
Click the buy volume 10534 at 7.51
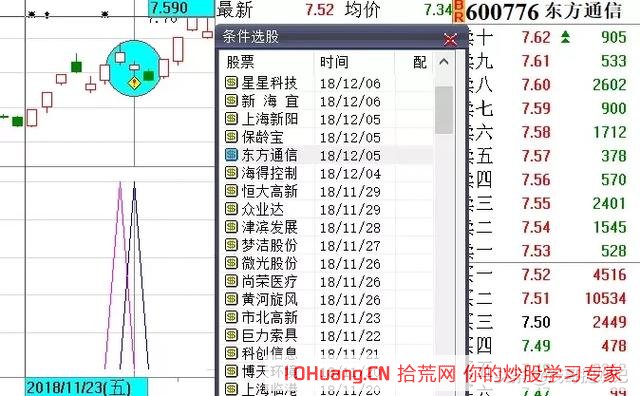(606, 298)
